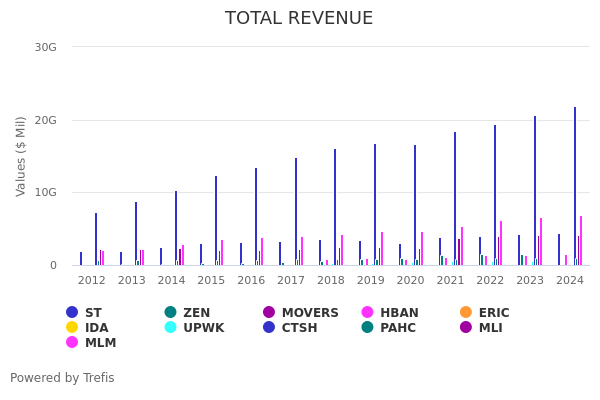Click the magenta dot next to HBAN
Viewport: 600px width, 400px height.
[368, 313]
